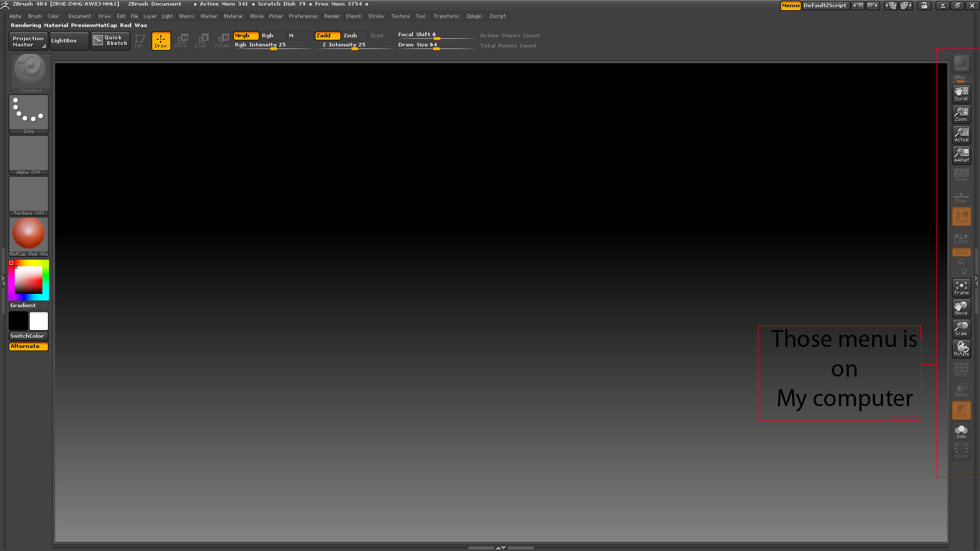This screenshot has width=980, height=551.
Task: Activate the Frame icon on the right shelf
Action: coord(961,287)
